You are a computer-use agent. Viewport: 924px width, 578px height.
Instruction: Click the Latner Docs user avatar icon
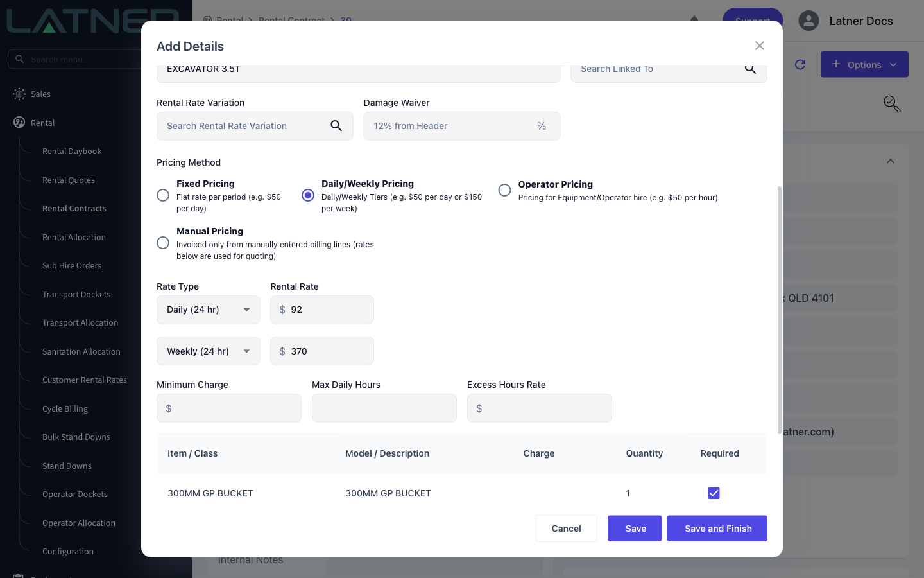809,21
